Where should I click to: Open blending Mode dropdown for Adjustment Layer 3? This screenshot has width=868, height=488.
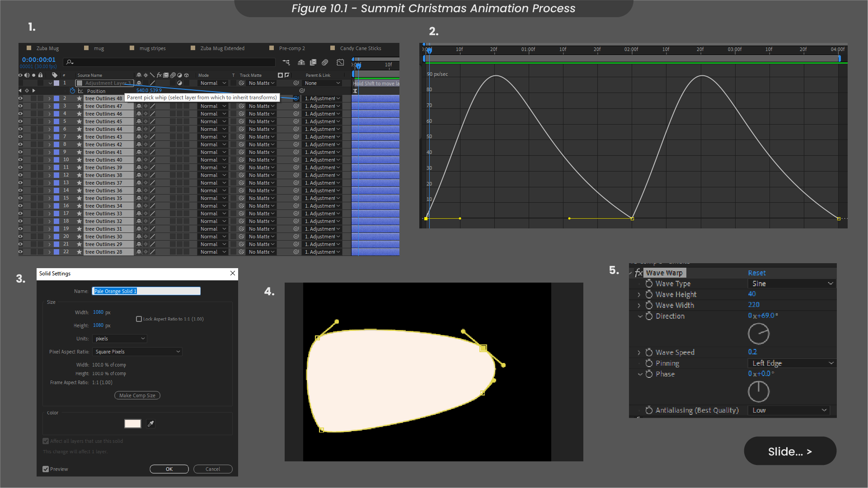(213, 83)
